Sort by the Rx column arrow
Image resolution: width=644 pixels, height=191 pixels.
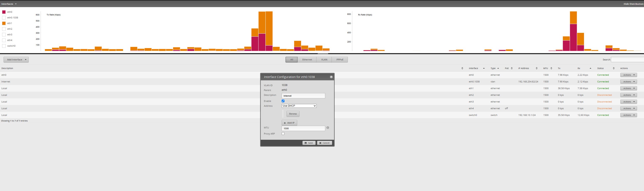click(590, 68)
